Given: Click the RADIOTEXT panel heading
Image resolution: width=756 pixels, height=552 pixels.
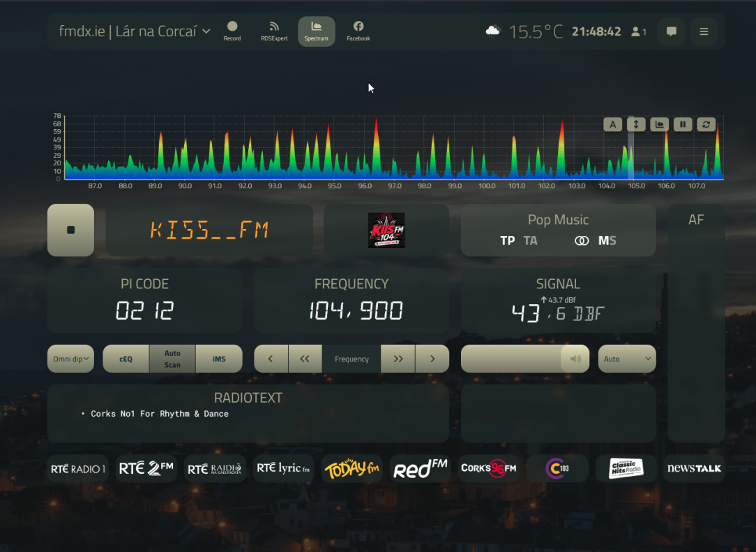Looking at the screenshot, I should pos(248,398).
